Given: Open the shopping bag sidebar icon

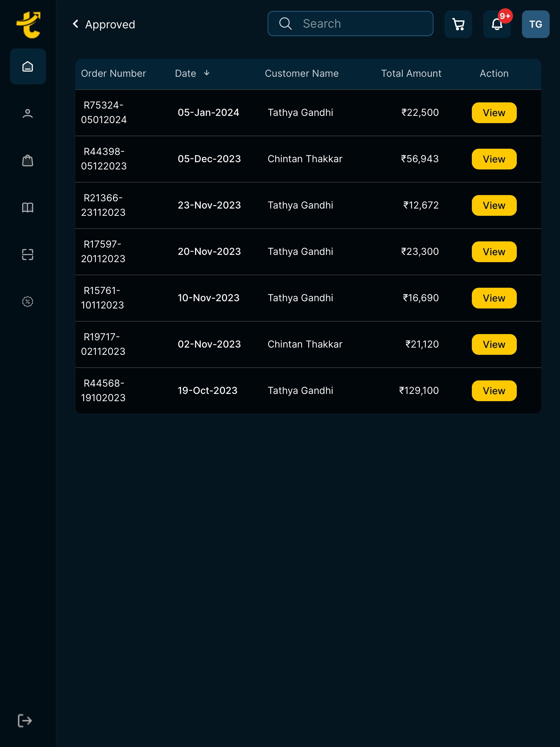Looking at the screenshot, I should pos(28,160).
